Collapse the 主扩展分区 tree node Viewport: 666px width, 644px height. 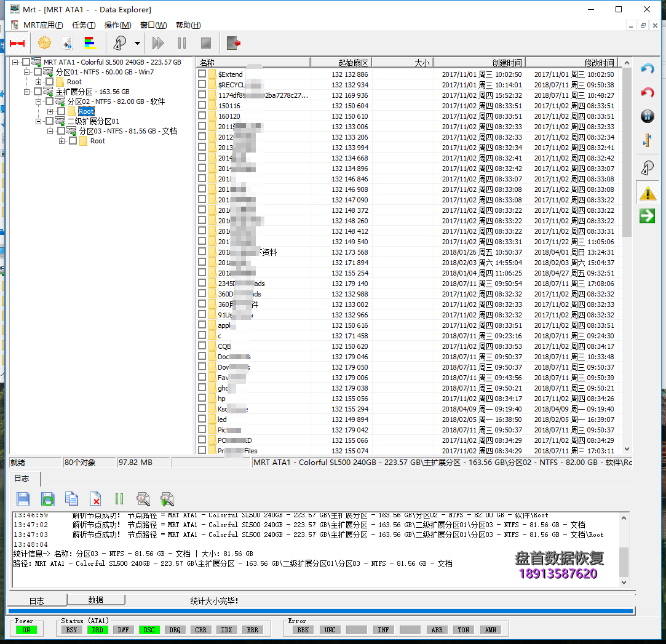27,92
